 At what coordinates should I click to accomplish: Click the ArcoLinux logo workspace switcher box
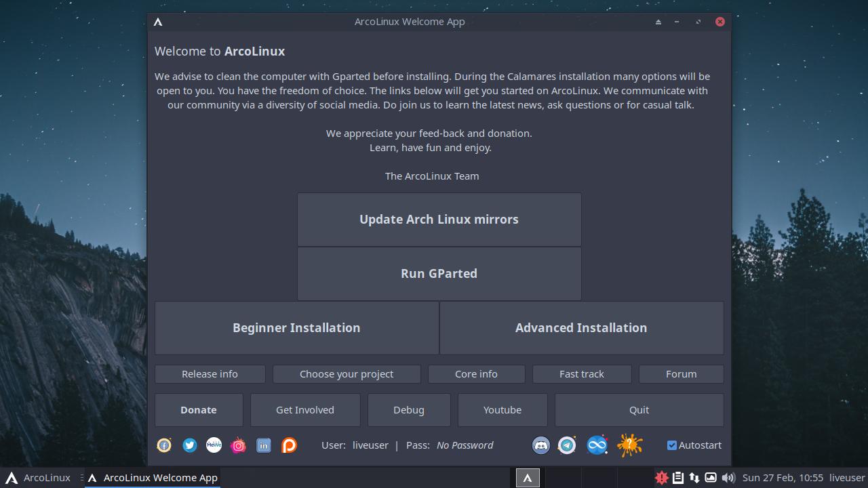pos(528,478)
